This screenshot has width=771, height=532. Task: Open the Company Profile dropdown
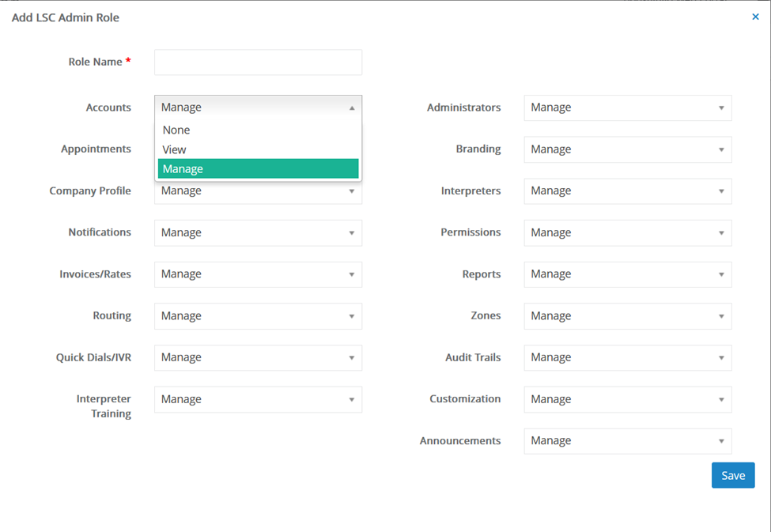[258, 193]
